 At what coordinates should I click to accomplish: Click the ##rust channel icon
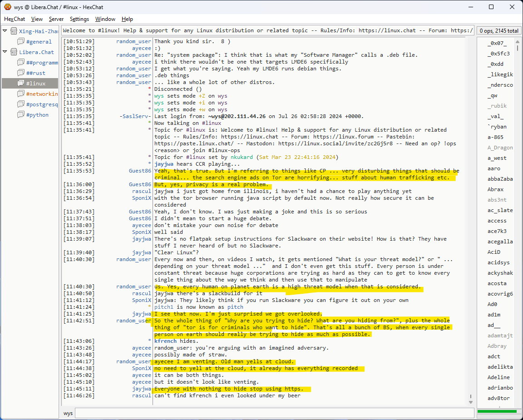click(x=21, y=73)
